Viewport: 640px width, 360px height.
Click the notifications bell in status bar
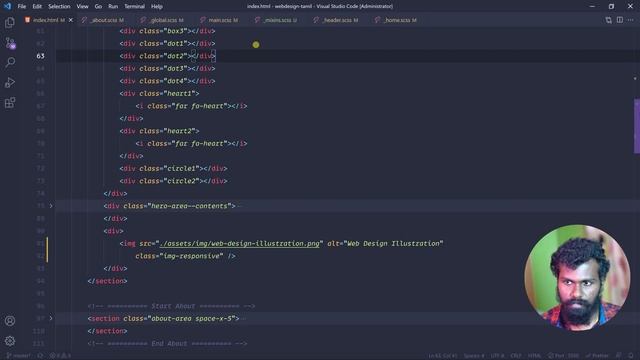[x=631, y=356]
